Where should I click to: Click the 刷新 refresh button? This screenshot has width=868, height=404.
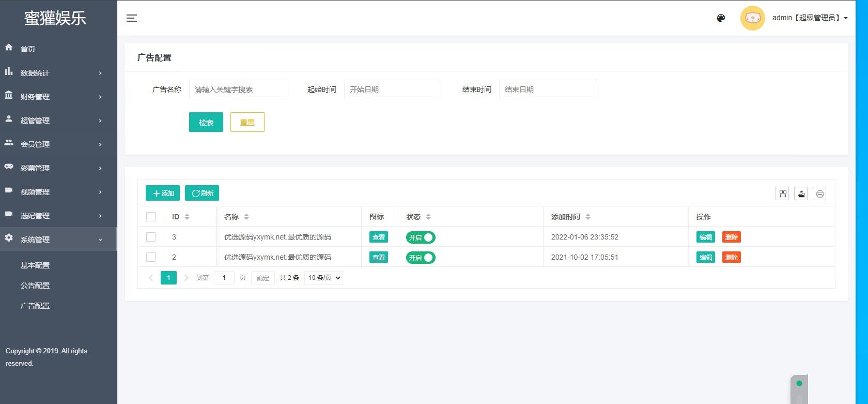coord(202,193)
